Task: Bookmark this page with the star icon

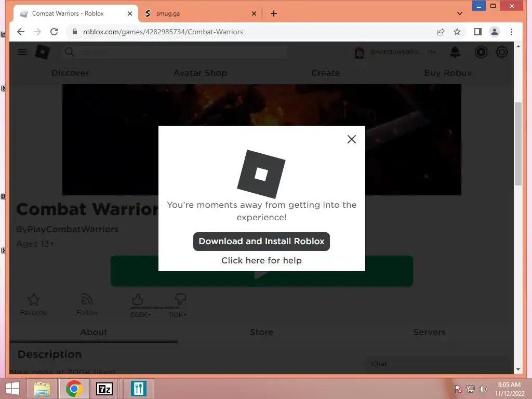Action: [x=457, y=32]
